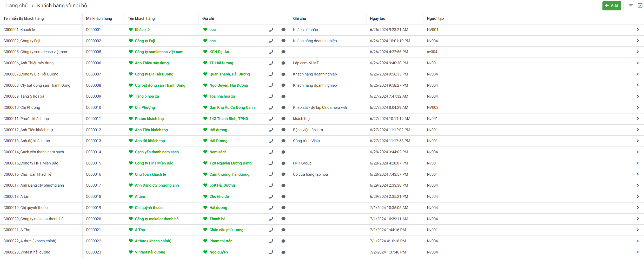Click the green Add button
This screenshot has height=260, width=644.
click(611, 6)
